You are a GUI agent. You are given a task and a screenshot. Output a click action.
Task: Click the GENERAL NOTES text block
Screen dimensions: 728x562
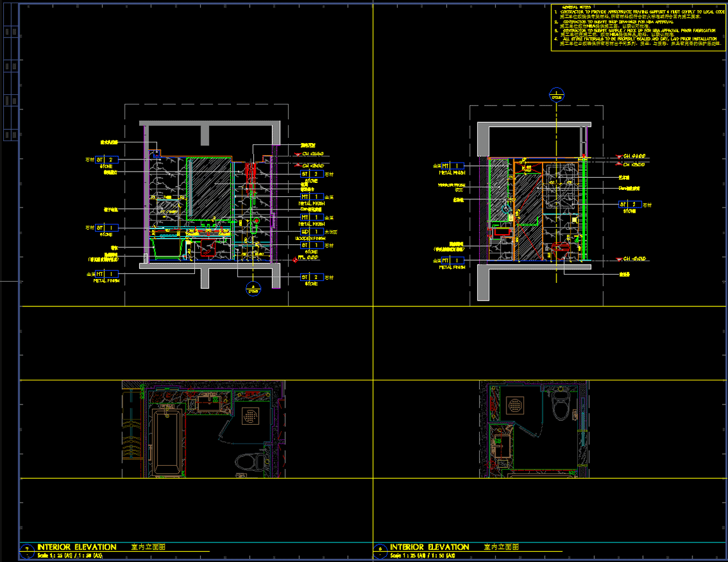pyautogui.click(x=638, y=27)
